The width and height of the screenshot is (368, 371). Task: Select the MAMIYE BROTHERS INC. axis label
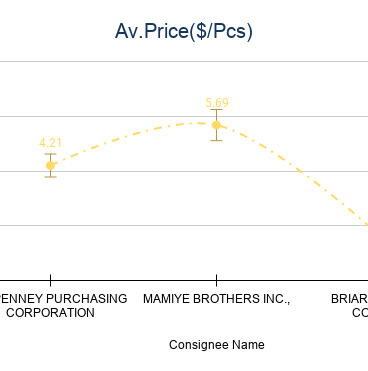(x=217, y=299)
